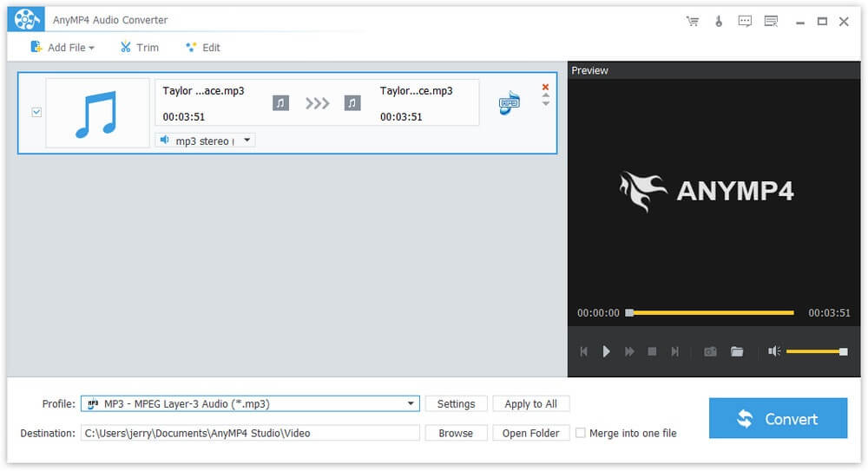
Task: Click source filename Taylor ...ace.mp3
Action: point(203,91)
